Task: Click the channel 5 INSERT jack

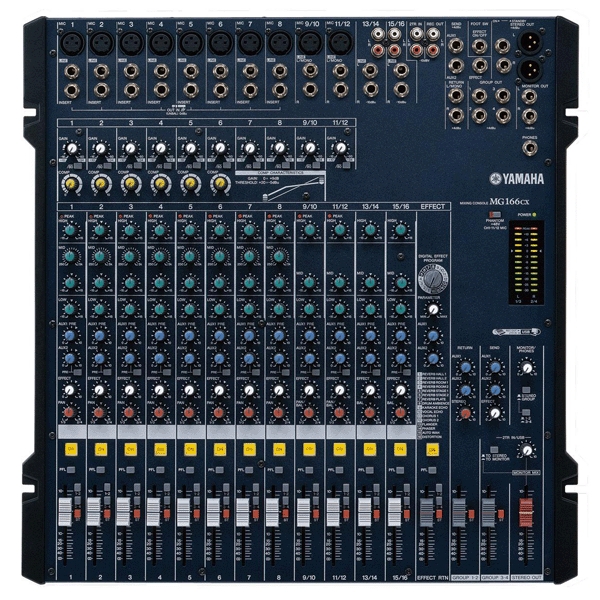Action: (191, 90)
